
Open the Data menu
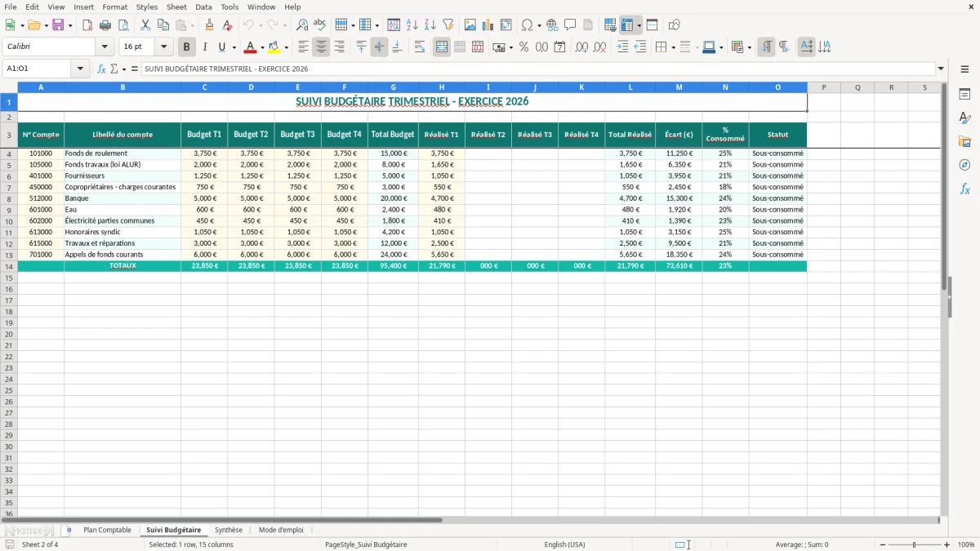[x=203, y=7]
